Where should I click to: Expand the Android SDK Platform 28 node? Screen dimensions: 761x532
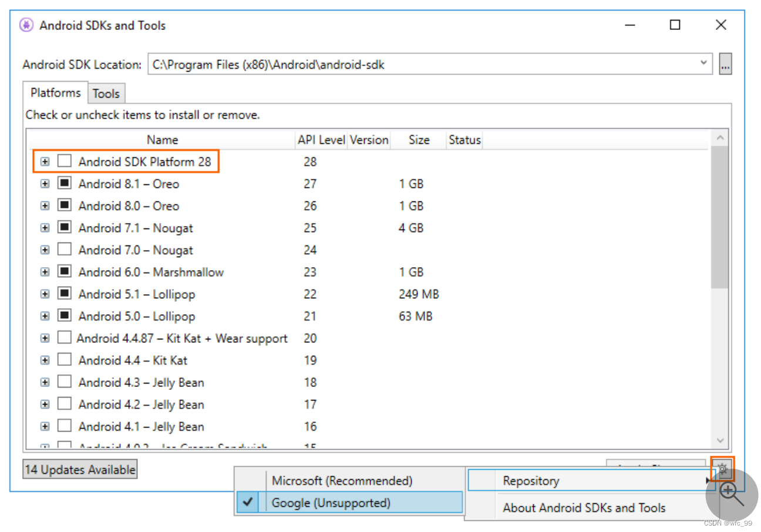pyautogui.click(x=45, y=161)
